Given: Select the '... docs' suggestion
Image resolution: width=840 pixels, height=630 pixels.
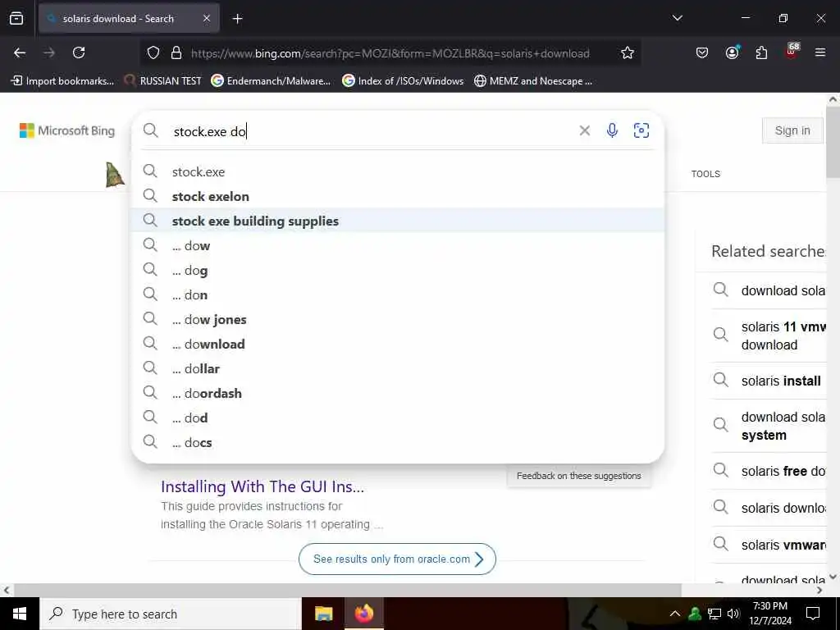Looking at the screenshot, I should tap(398, 442).
